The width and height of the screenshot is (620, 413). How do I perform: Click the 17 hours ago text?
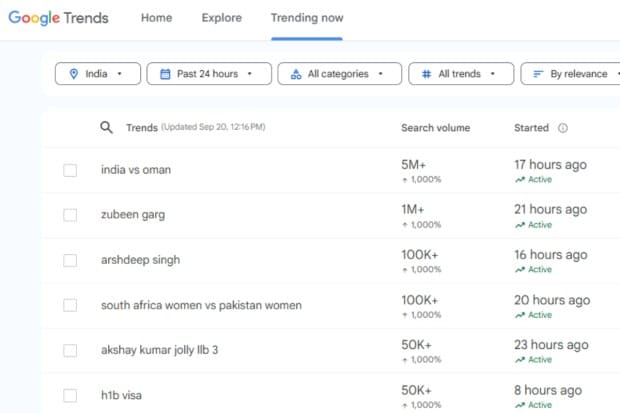tap(550, 165)
